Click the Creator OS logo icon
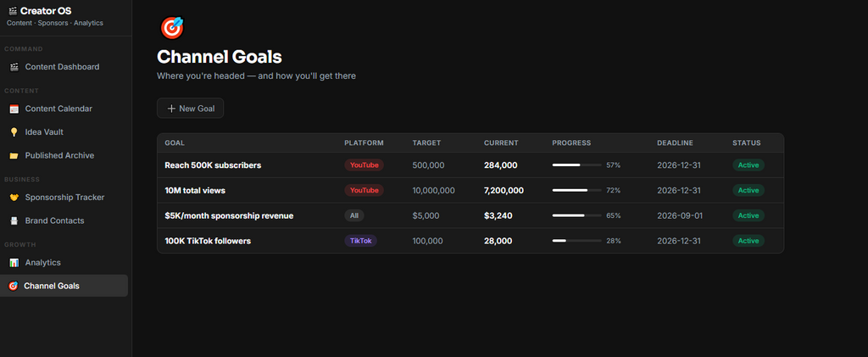 point(13,11)
